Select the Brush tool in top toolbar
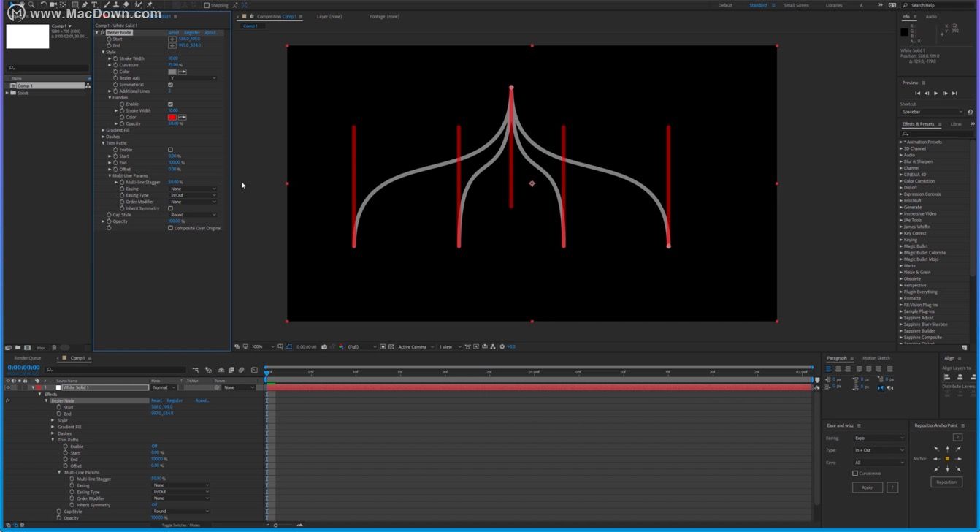Image resolution: width=980 pixels, height=532 pixels. pos(106,4)
